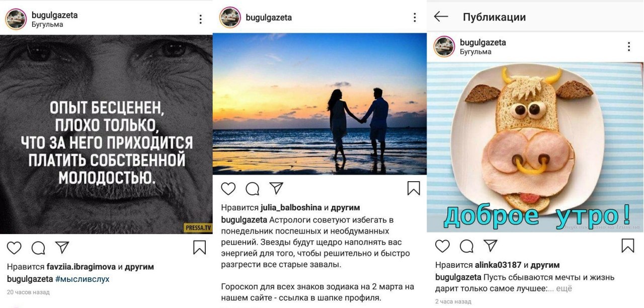The width and height of the screenshot is (644, 308).
Task: Open three-dot menu on the cow sandwich post
Action: pyautogui.click(x=628, y=47)
